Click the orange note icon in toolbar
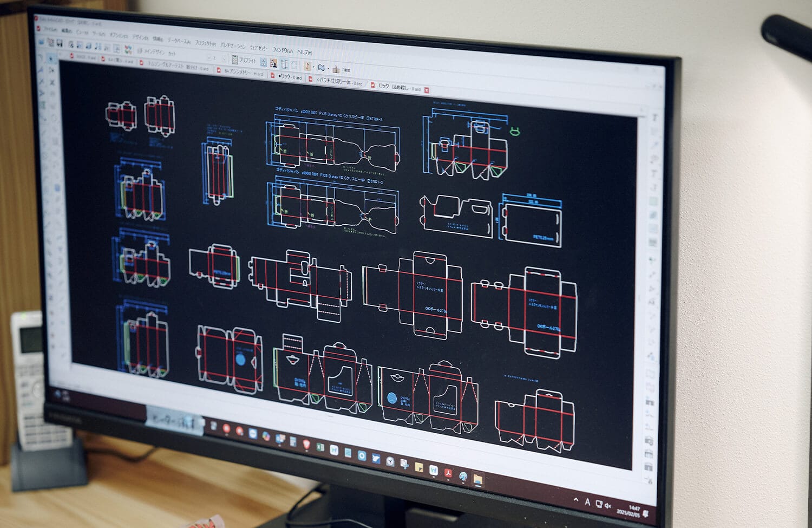 click(307, 66)
